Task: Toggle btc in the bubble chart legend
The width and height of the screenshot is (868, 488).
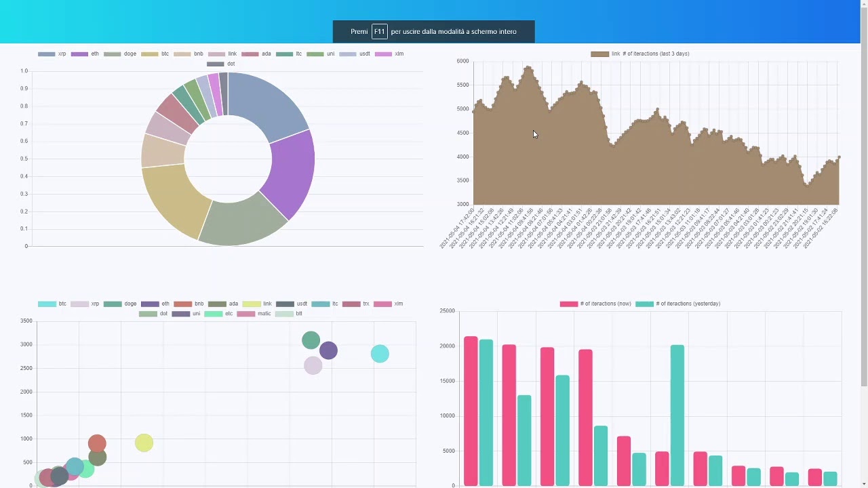Action: tap(52, 304)
